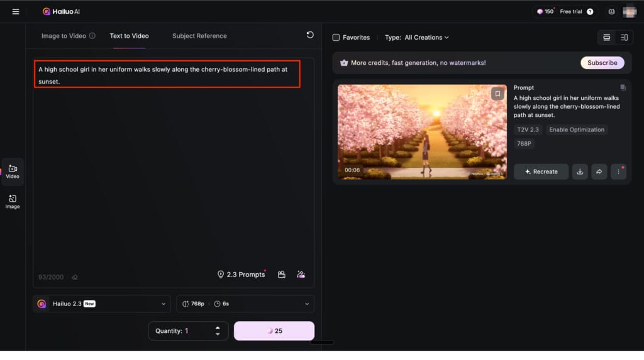Click the Prompt heading text
644x360 pixels.
click(524, 87)
